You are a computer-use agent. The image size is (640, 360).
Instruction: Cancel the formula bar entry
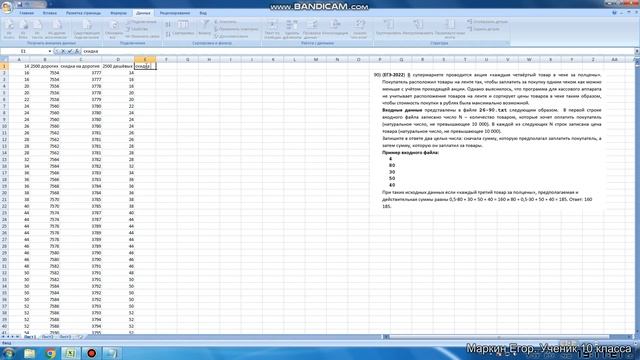[63, 51]
